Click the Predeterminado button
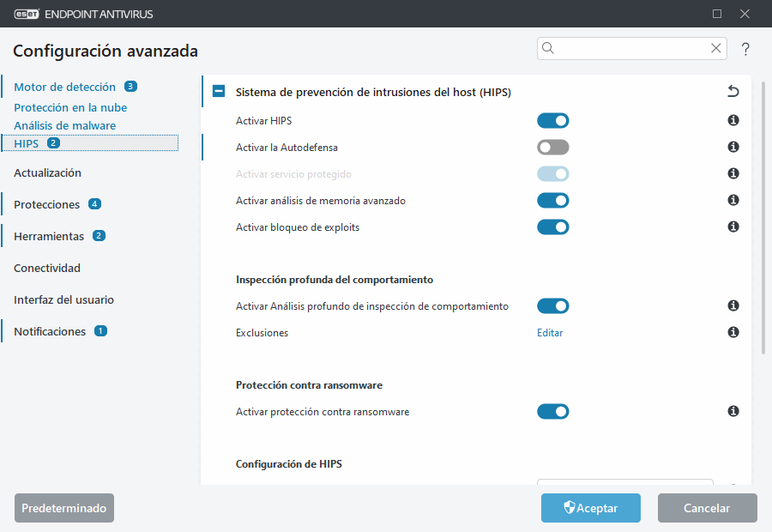The width and height of the screenshot is (772, 532). (x=64, y=508)
